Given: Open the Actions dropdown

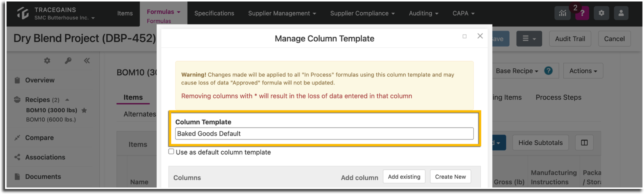Looking at the screenshot, I should [x=583, y=71].
